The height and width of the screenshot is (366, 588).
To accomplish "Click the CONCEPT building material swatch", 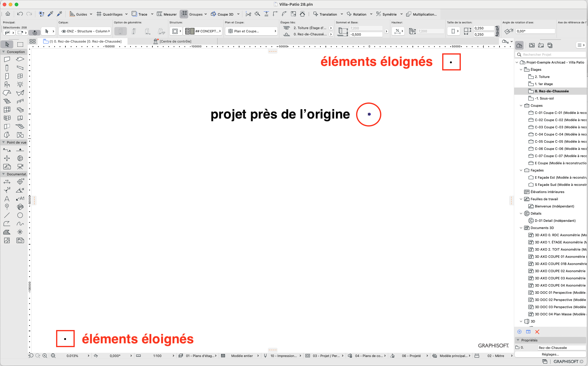I will click(190, 31).
